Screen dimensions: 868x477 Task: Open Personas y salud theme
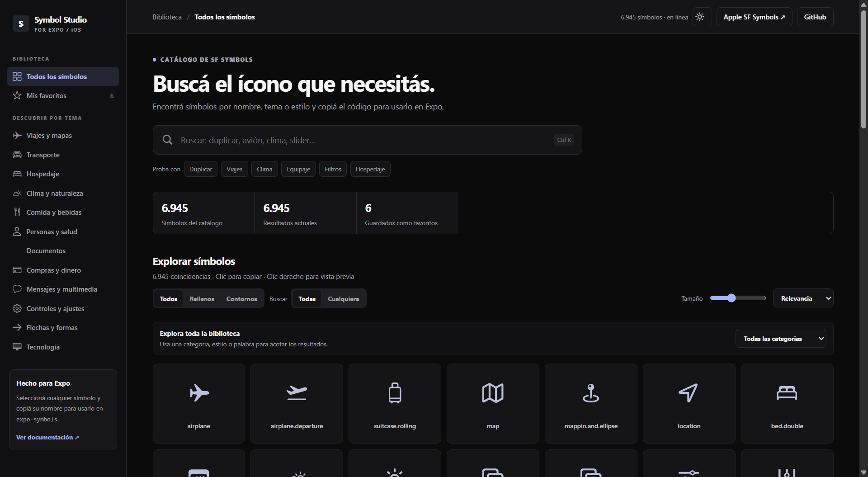point(63,231)
